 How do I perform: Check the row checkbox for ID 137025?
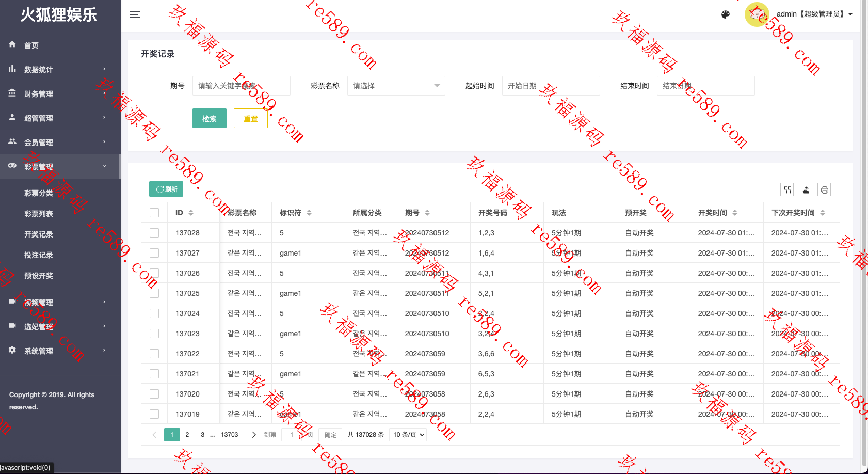pos(154,293)
